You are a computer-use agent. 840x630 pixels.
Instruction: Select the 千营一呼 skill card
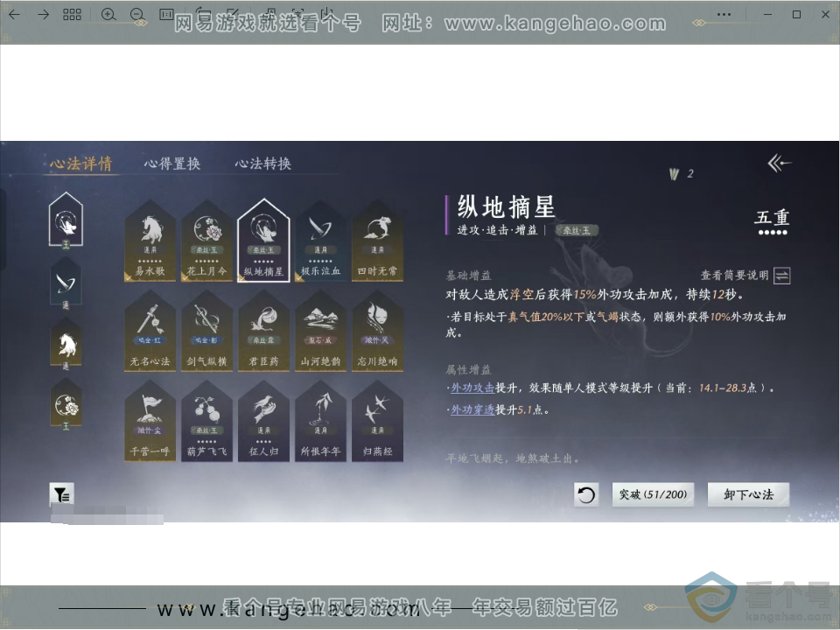click(150, 421)
